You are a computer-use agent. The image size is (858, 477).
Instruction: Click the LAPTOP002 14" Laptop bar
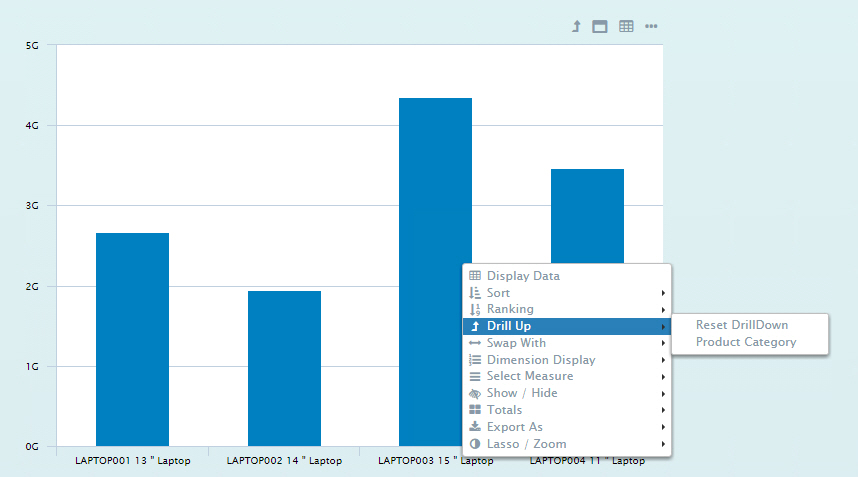coord(284,368)
